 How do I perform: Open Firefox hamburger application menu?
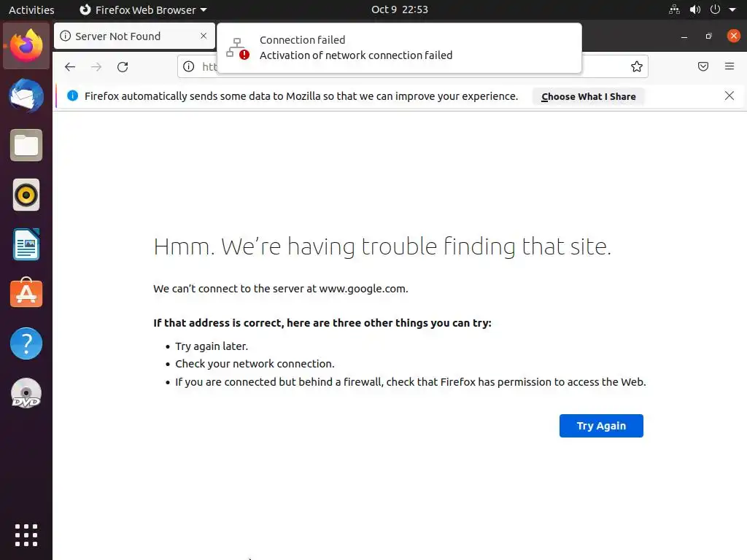point(729,66)
